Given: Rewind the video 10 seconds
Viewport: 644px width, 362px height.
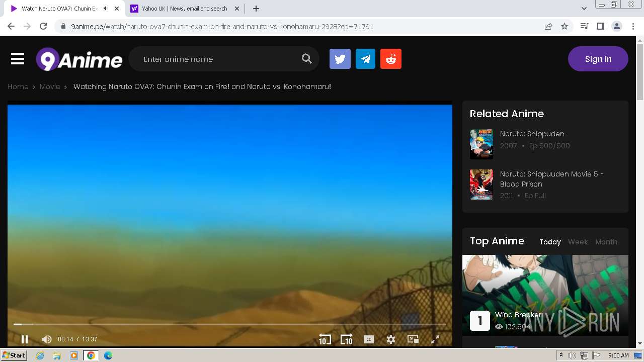Looking at the screenshot, I should pyautogui.click(x=325, y=339).
